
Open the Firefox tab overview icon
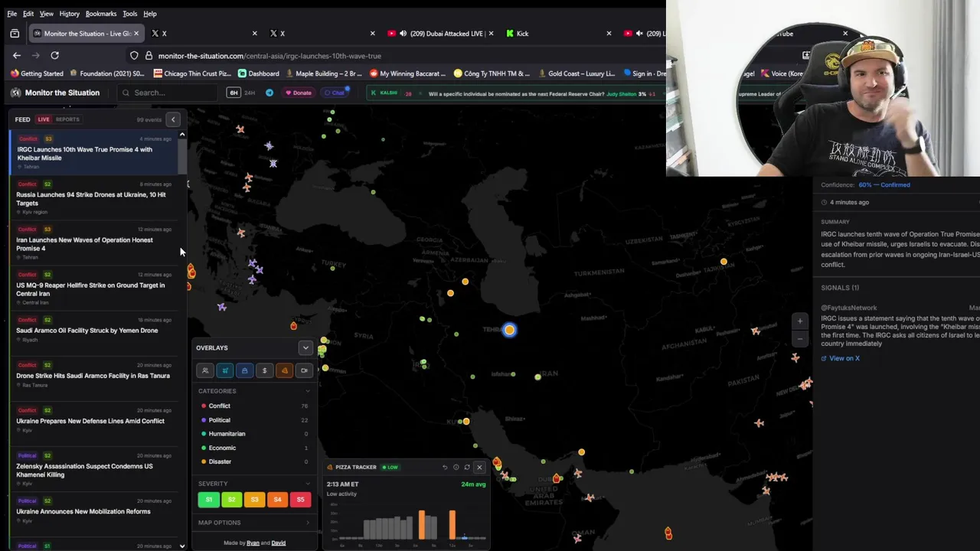pos(15,34)
